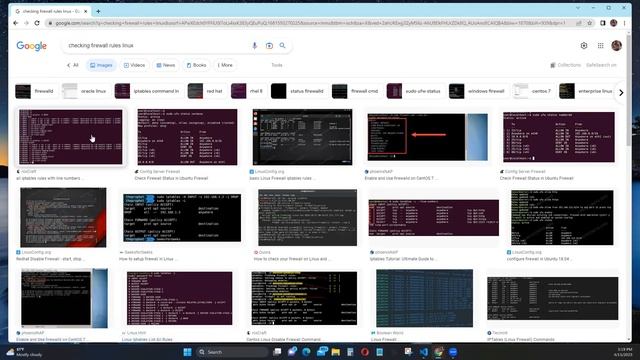Open the 'Iptables Tutorial: Ultimate Guide' thumbnail
Image resolution: width=640 pixels, height=360 pixels.
433,218
